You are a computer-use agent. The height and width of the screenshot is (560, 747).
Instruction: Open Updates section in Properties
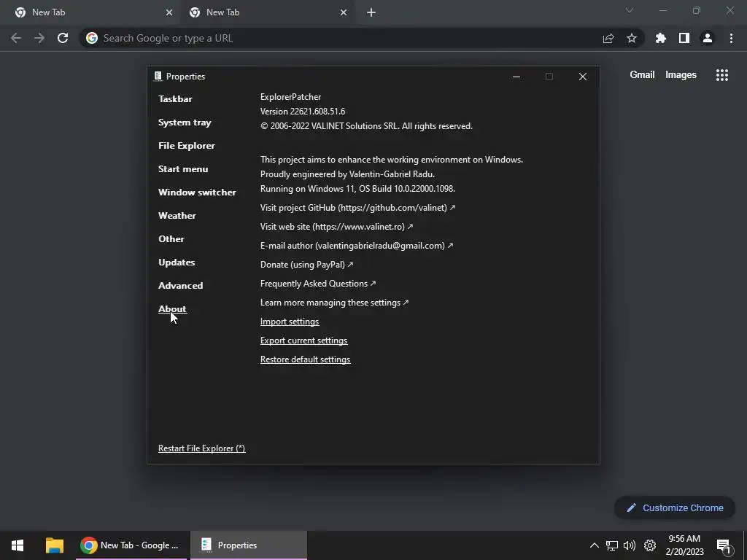[177, 262]
